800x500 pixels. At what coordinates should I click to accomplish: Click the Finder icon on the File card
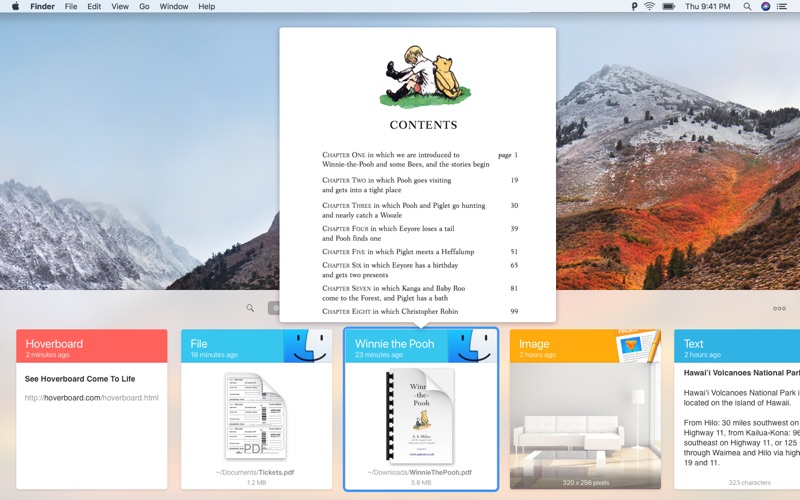pos(307,346)
